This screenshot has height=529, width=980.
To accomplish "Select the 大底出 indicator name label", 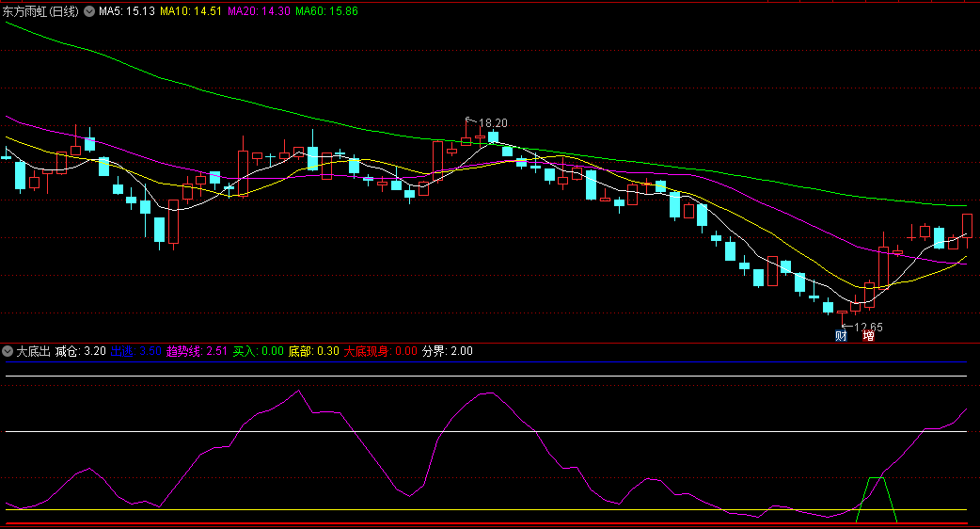I will pos(33,351).
